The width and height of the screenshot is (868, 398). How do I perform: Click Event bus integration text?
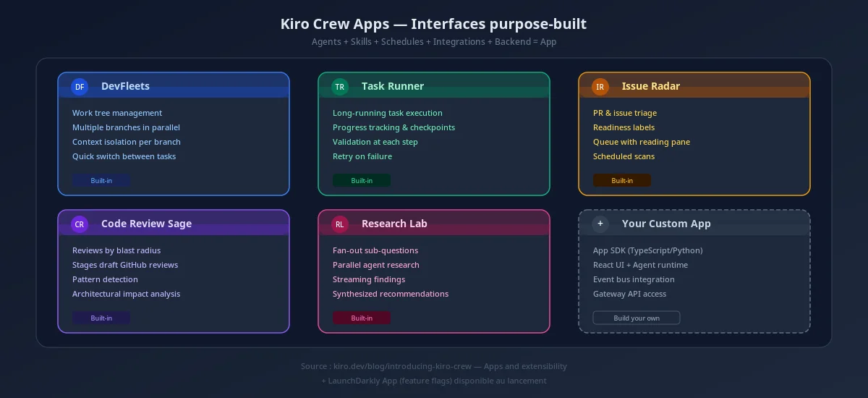(634, 279)
